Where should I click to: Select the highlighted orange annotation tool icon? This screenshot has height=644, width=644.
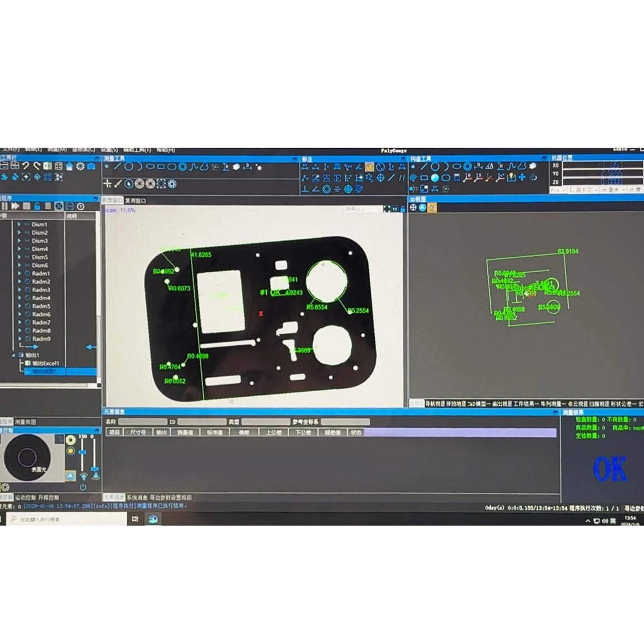pos(369,167)
